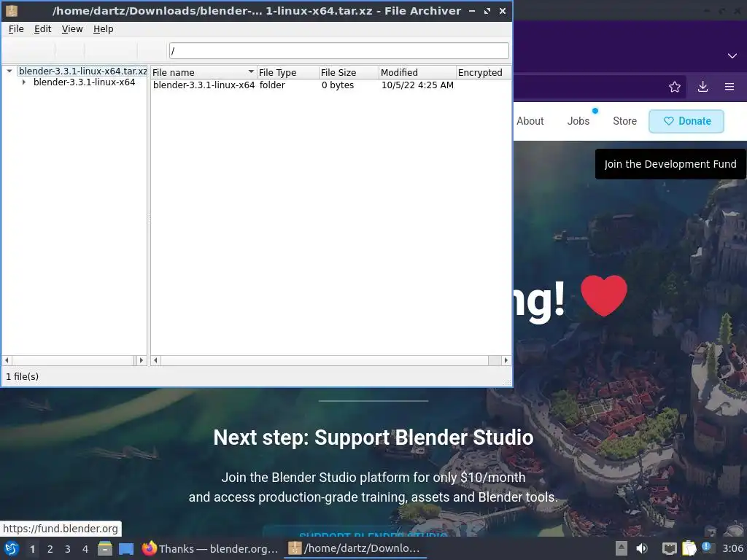The image size is (747, 560).
Task: Click the File Archiver title bar icon
Action: click(12, 10)
